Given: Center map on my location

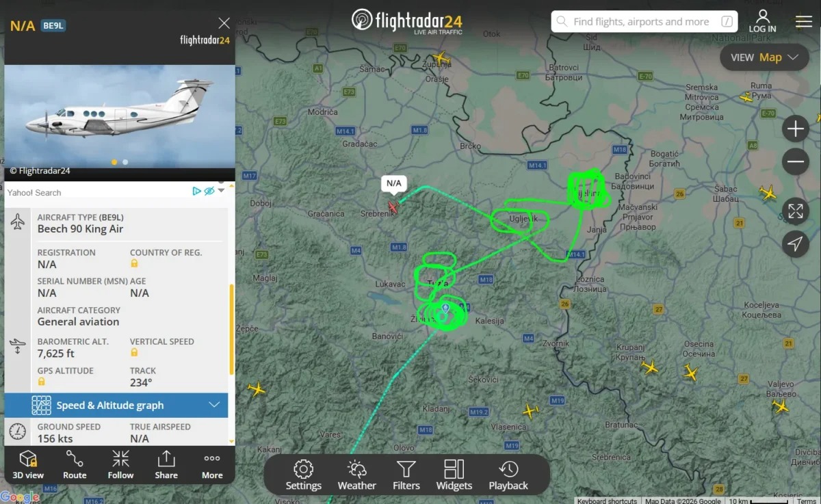Looking at the screenshot, I should tap(795, 243).
